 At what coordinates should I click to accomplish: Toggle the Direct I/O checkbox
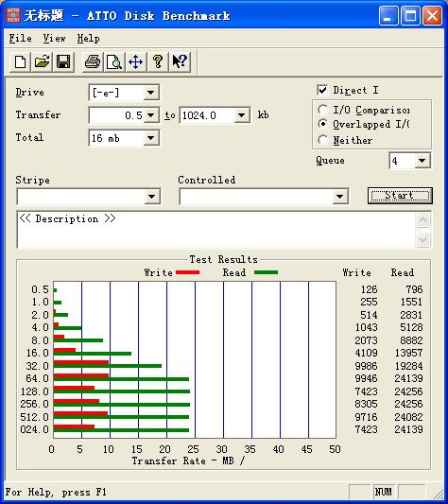pos(322,91)
